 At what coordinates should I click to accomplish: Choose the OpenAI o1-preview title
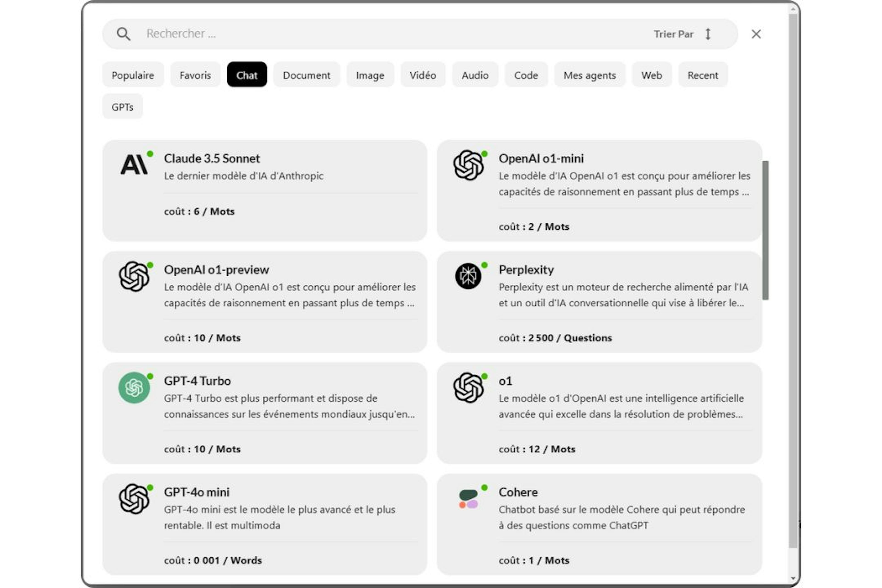pos(216,270)
